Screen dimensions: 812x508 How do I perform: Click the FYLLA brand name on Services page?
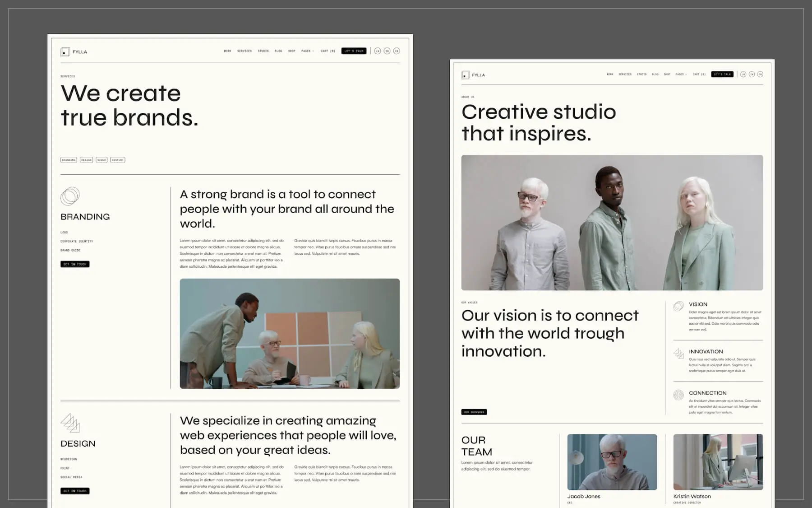tap(80, 52)
